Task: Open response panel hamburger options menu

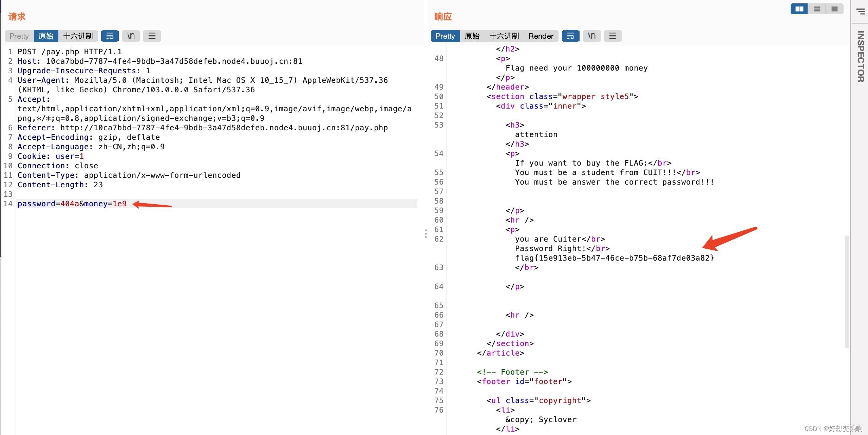Action: [x=613, y=36]
